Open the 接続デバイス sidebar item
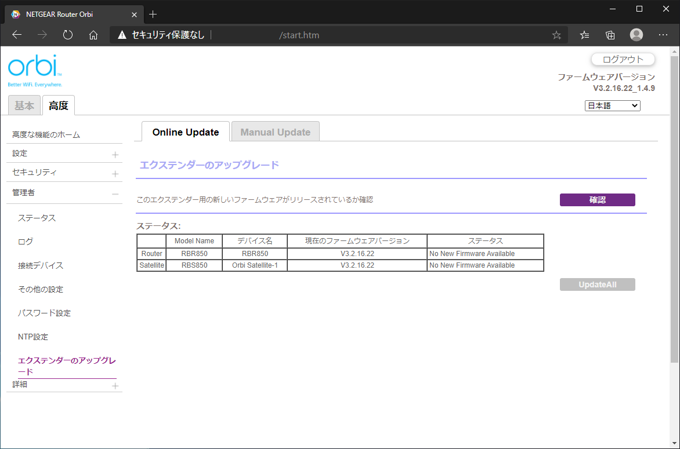The image size is (680, 449). tap(40, 265)
